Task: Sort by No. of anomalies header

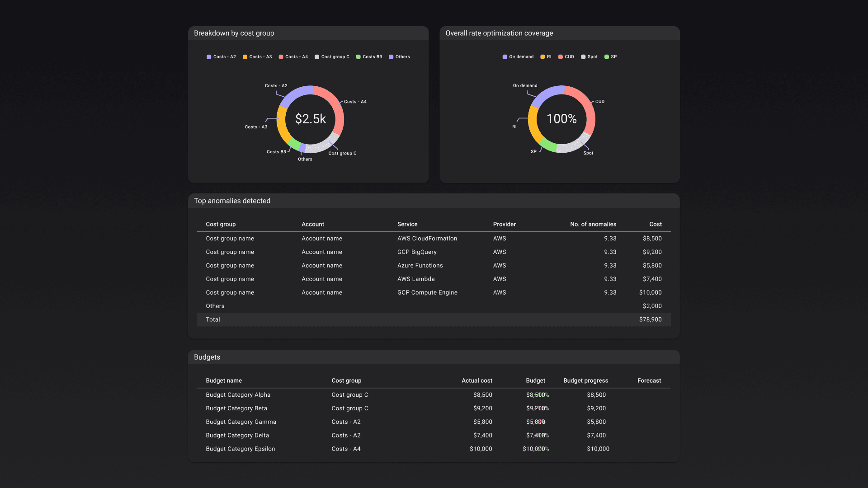Action: (593, 224)
